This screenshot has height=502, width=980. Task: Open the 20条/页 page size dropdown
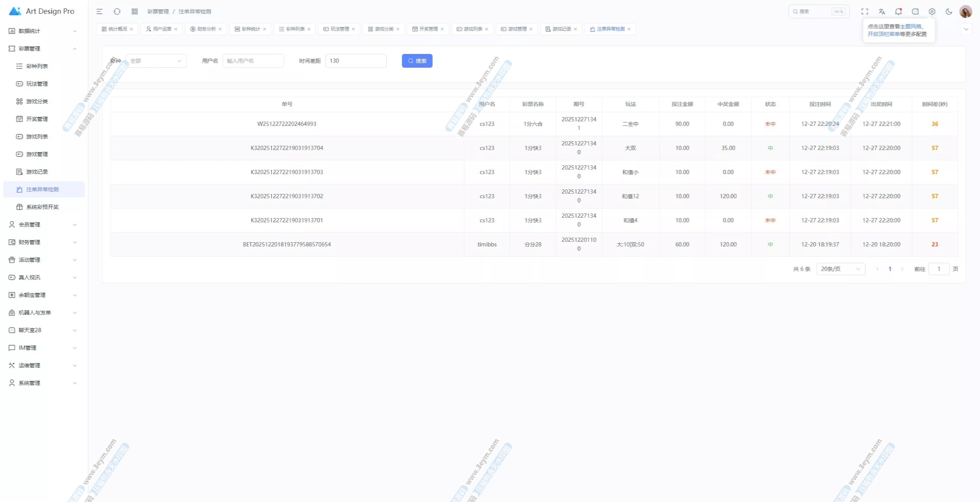tap(840, 269)
